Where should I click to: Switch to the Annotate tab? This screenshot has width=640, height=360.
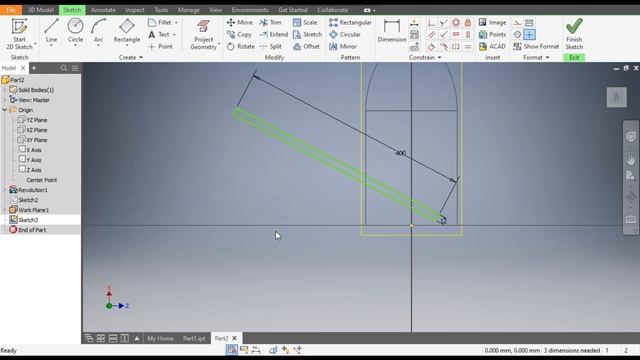pyautogui.click(x=103, y=10)
